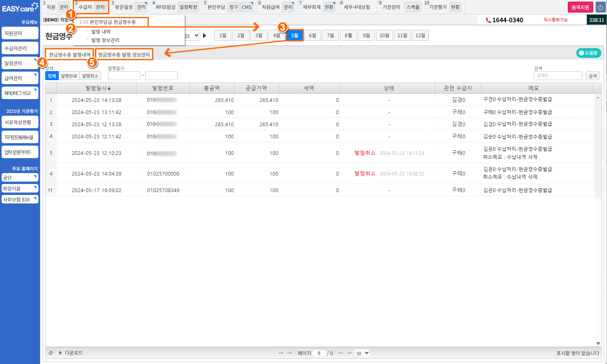607x364 pixels.
Task: Open the 기관관리 스케줄 button
Action: [412, 7]
